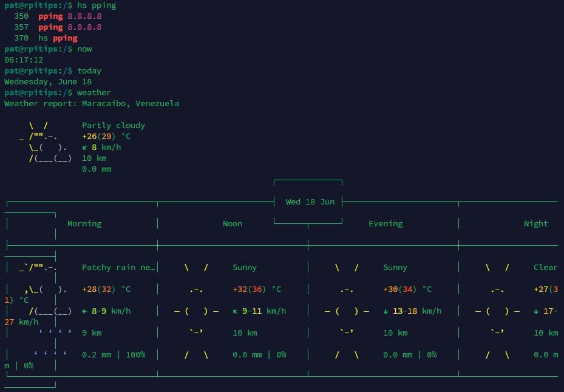Click the left-pointing wind arrow beside 8-9 km/h
The image size is (564, 392).
pos(85,311)
